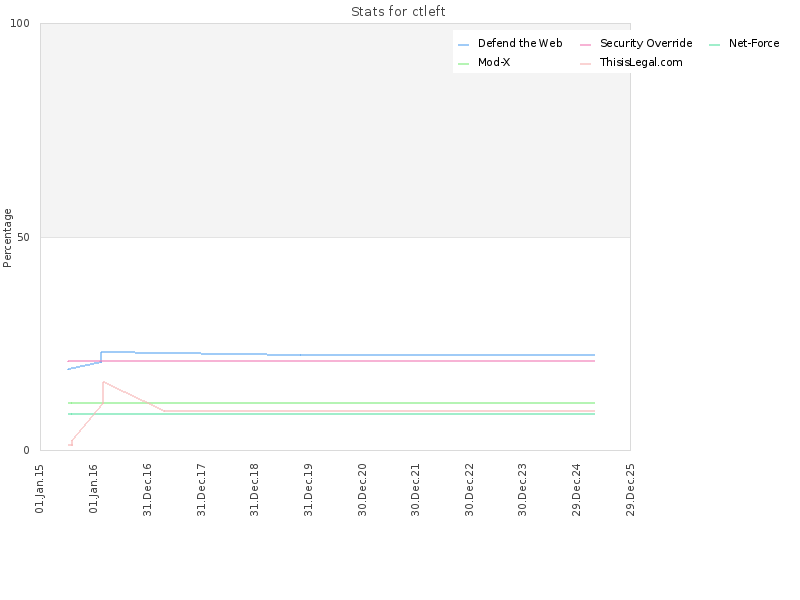Click the Percentage y-axis label
This screenshot has width=800, height=600.
(x=7, y=238)
